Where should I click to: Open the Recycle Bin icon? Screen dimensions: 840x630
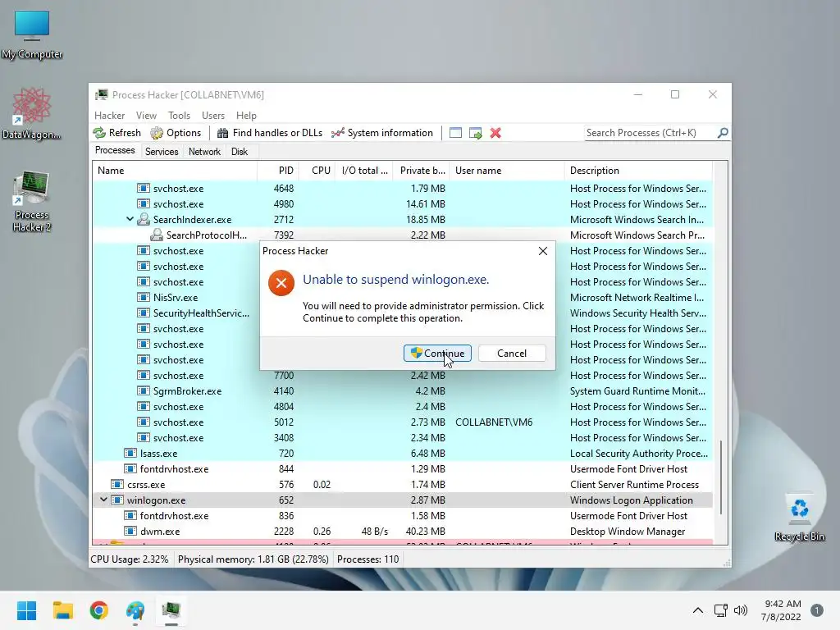point(799,518)
